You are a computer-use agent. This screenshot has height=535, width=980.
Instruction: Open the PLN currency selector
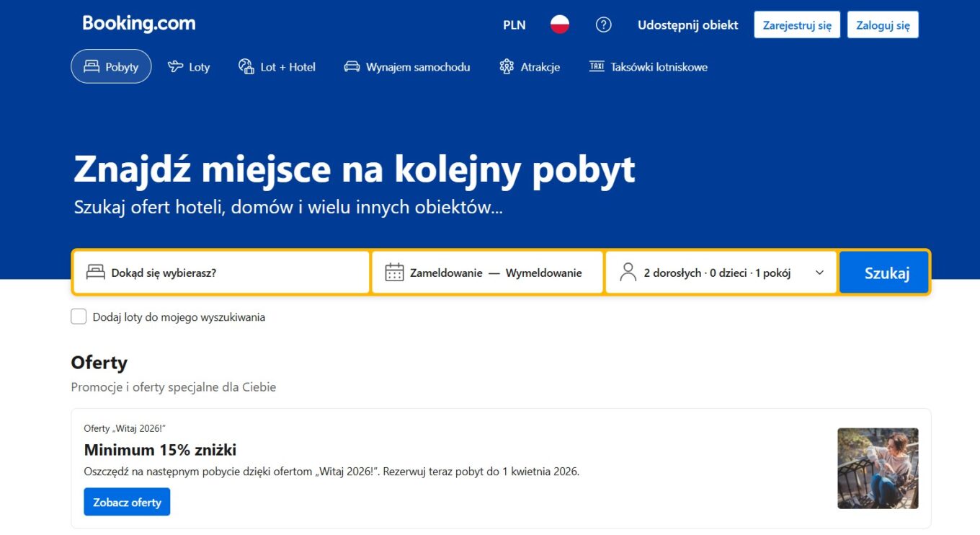tap(514, 24)
